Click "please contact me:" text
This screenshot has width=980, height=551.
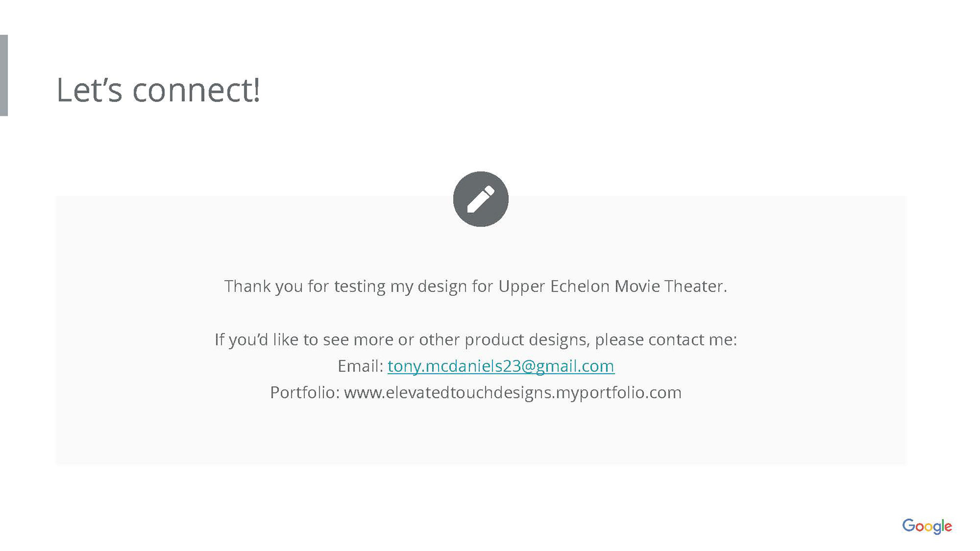coord(666,339)
